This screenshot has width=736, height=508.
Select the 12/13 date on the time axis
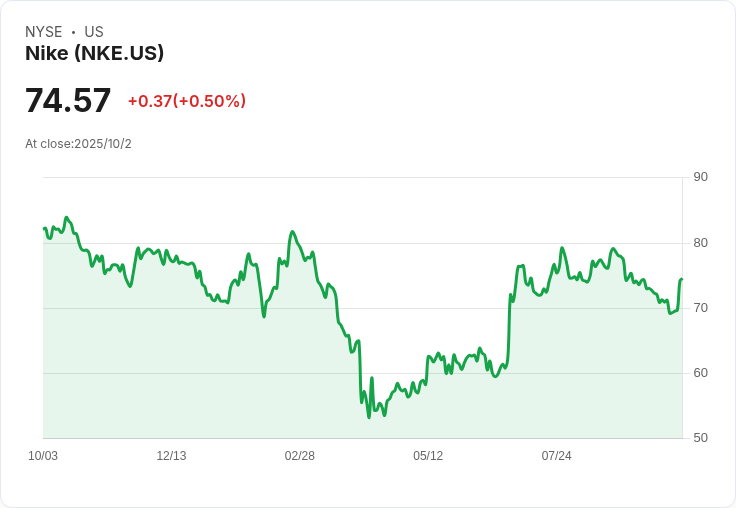point(171,456)
